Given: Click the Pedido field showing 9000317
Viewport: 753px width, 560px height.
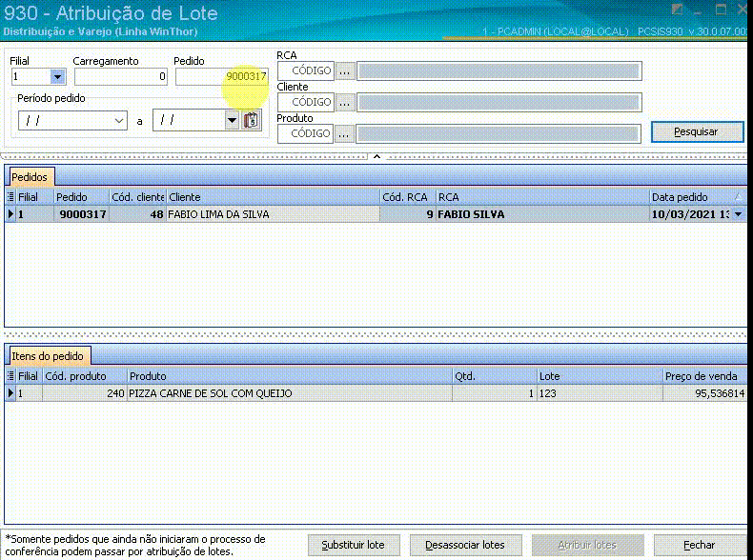Looking at the screenshot, I should coord(221,76).
